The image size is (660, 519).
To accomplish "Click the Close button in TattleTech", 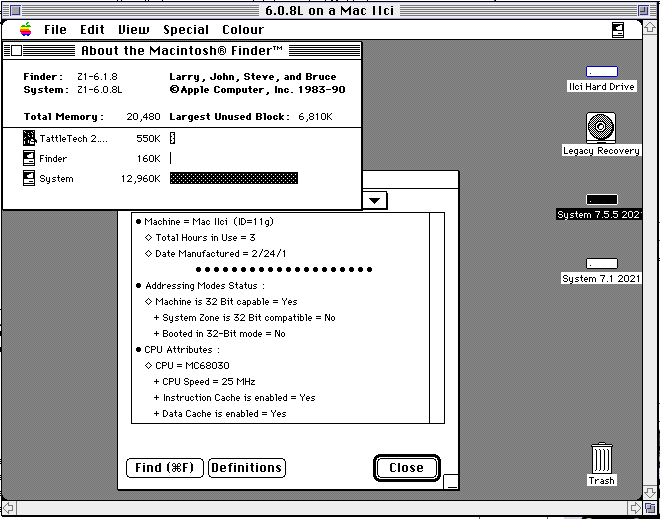I will [x=407, y=468].
